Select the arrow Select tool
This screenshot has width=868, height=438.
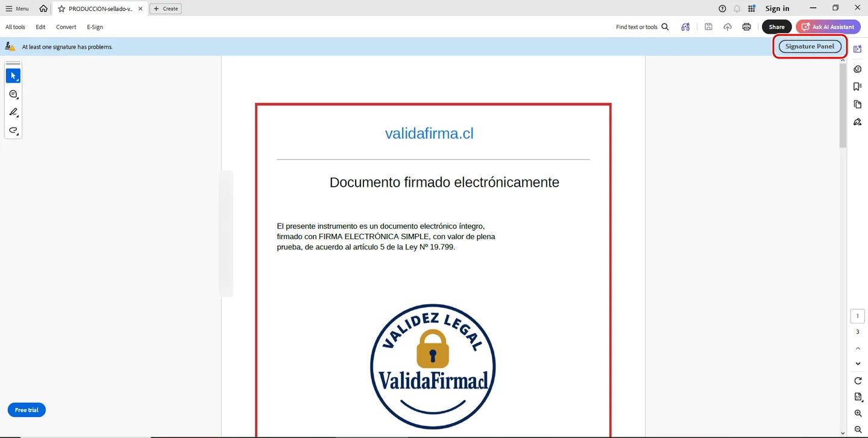point(13,76)
